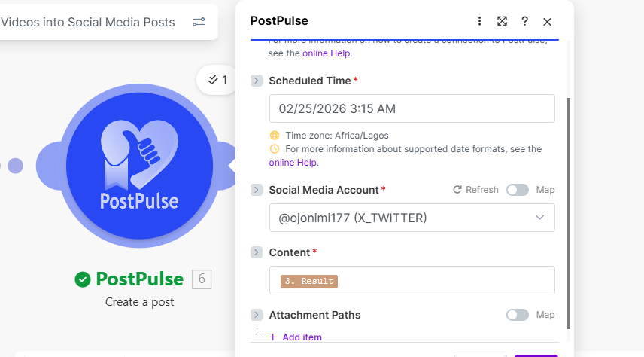Viewport: 644px width, 357px height.
Task: Expand the Content field chevron
Action: [x=257, y=252]
